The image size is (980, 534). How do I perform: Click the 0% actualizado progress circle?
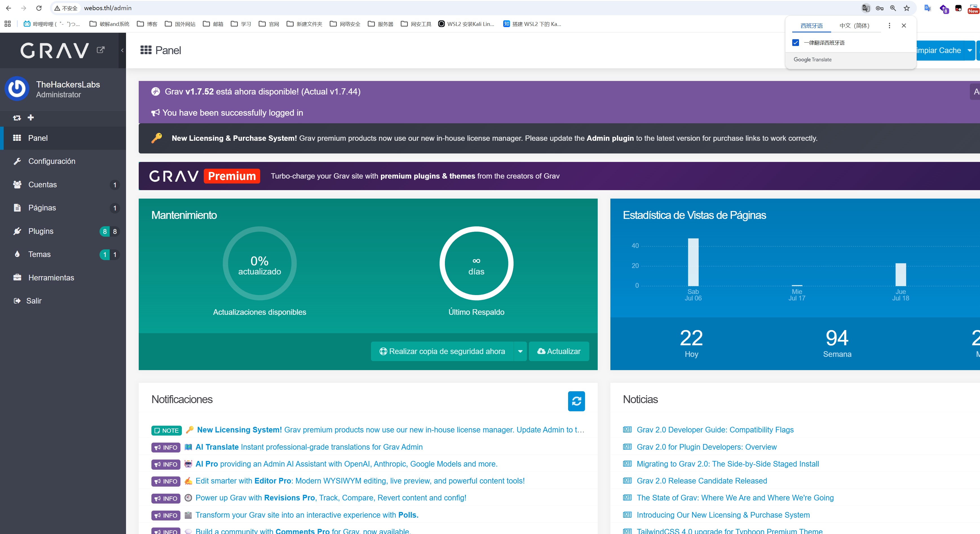click(259, 263)
